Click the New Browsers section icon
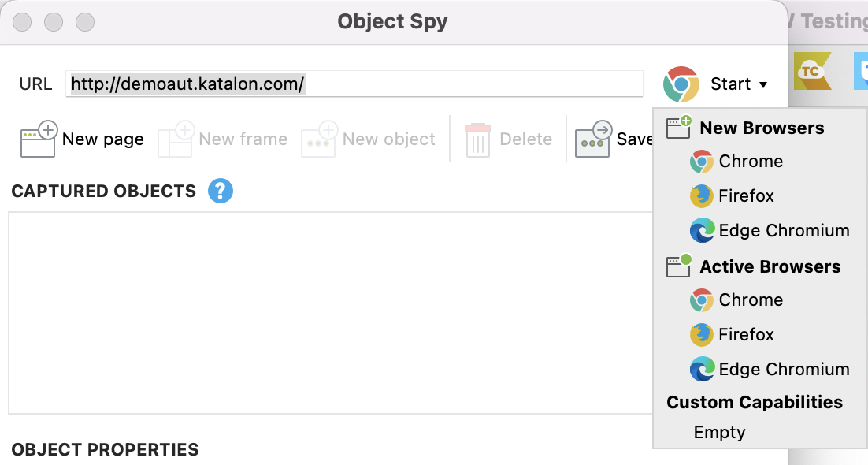 679,127
